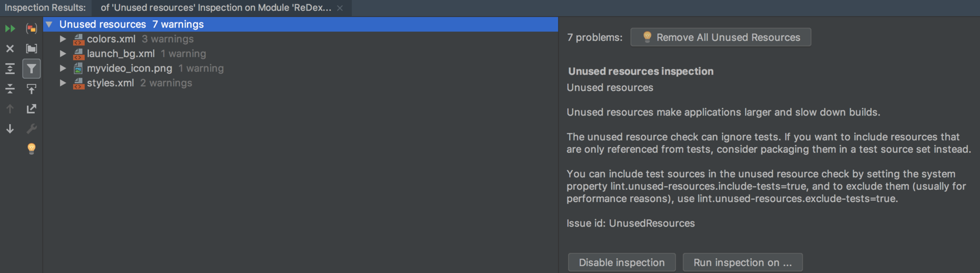Click the Autoscroll to Source icon
Screen dimensions: 980x273
[32, 89]
